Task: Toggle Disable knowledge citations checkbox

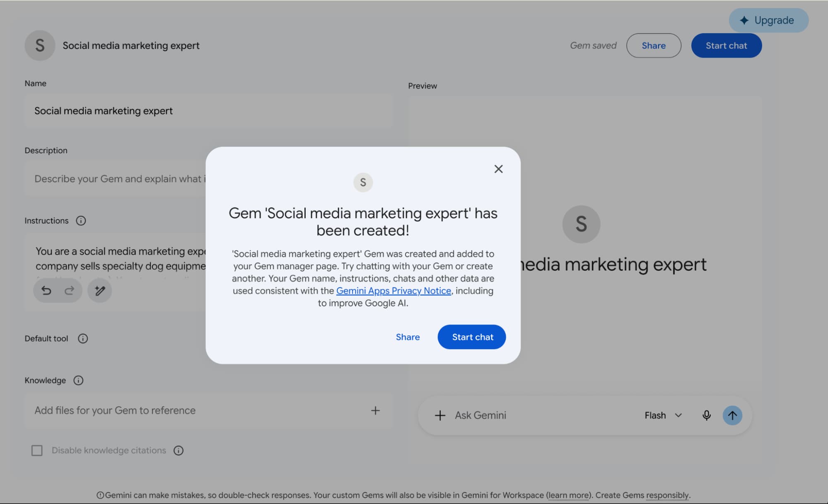Action: 37,450
